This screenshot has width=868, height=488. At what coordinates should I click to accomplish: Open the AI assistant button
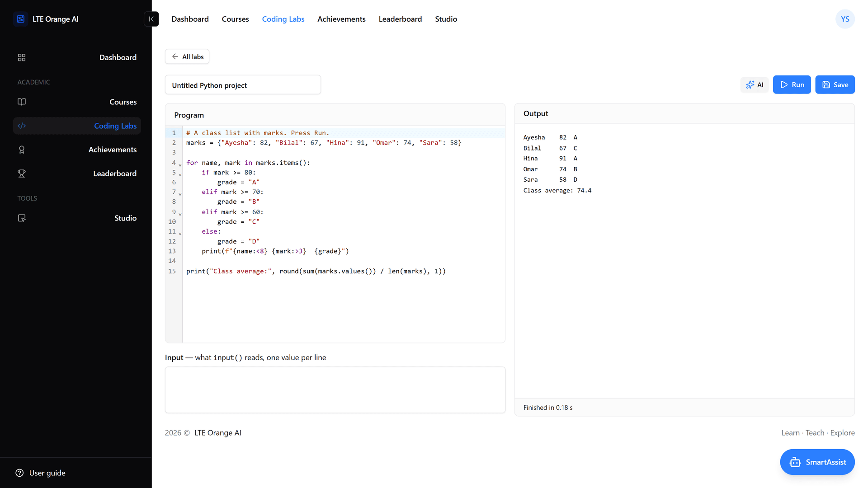click(754, 84)
